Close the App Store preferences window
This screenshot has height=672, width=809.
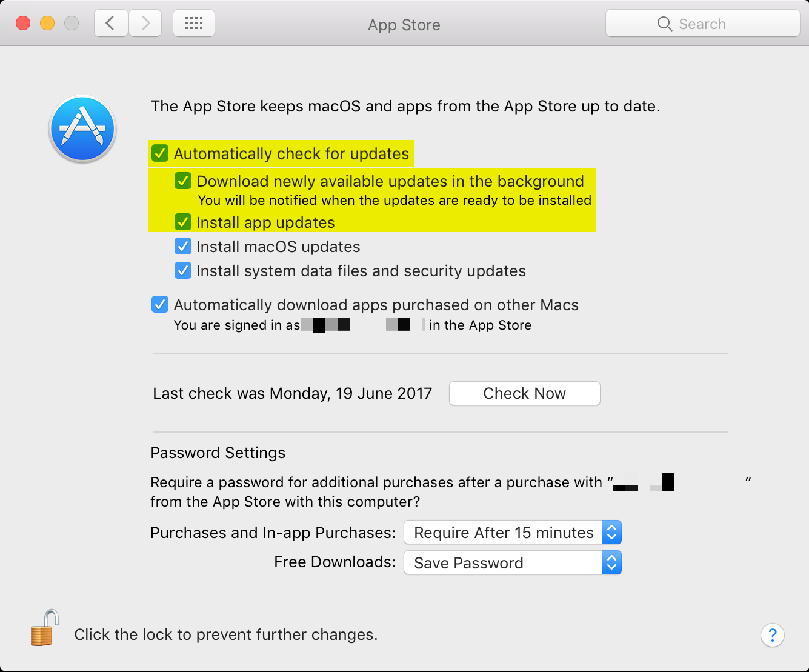point(23,24)
